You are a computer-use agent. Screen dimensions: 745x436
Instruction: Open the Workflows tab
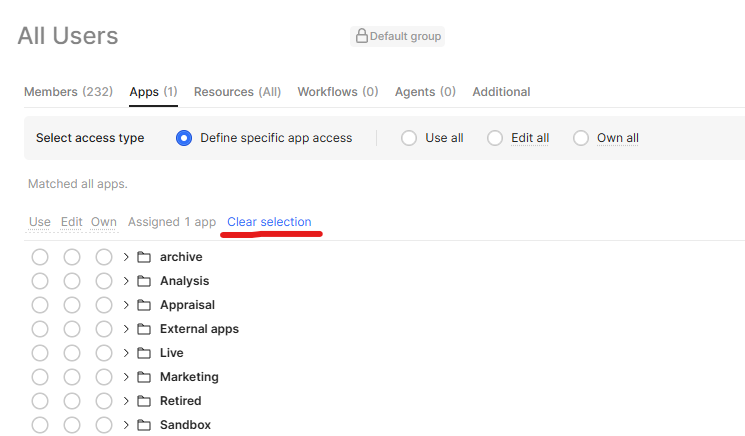pos(337,92)
